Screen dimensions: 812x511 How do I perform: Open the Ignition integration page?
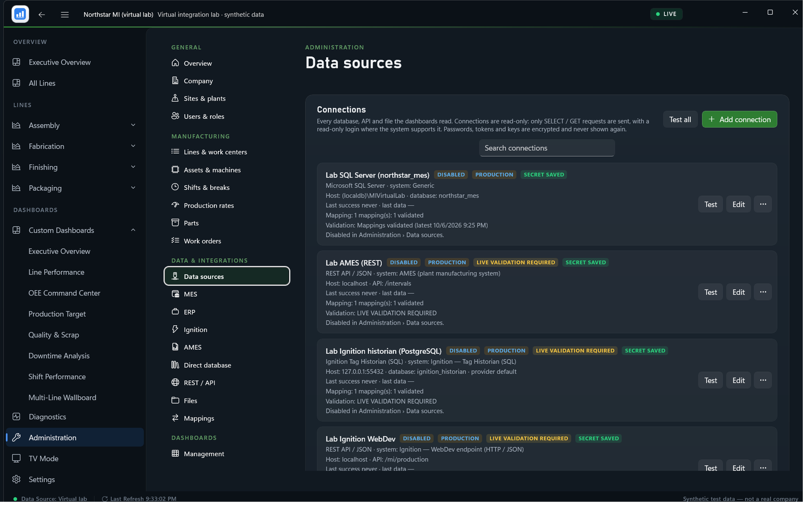click(227, 330)
